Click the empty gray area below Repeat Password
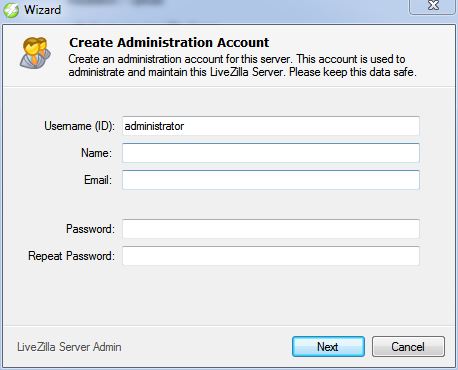The image size is (458, 370). coord(229,295)
